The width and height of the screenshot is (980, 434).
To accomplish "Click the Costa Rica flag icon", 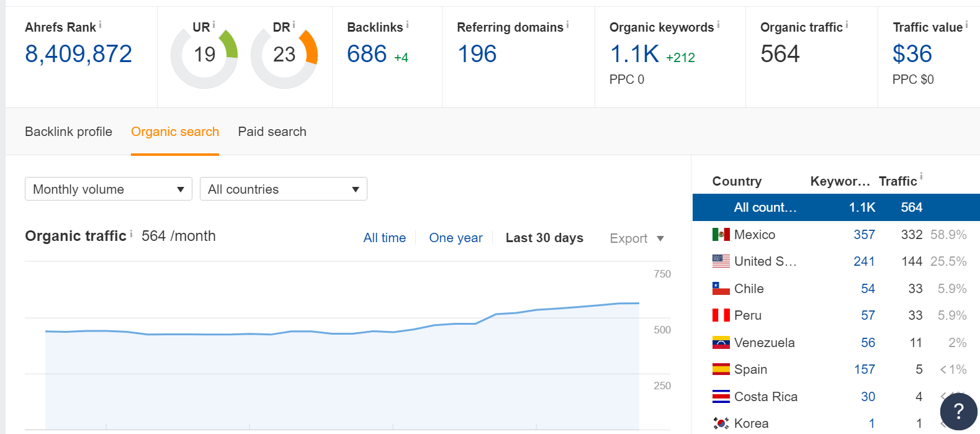I will pyautogui.click(x=721, y=397).
